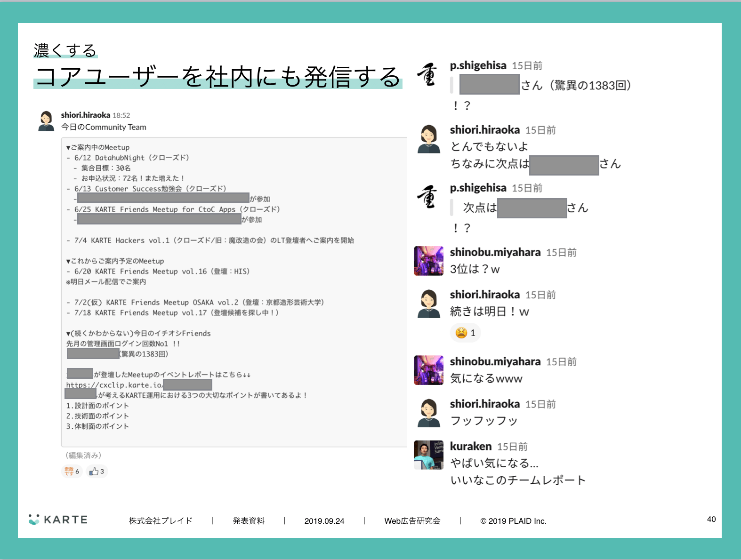The image size is (741, 560).
Task: Click the footer text '株式会社プレイド'
Action: tap(161, 521)
